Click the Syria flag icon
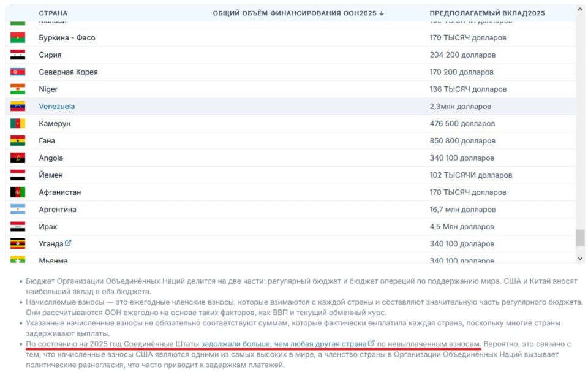This screenshot has height=372, width=588. (18, 55)
